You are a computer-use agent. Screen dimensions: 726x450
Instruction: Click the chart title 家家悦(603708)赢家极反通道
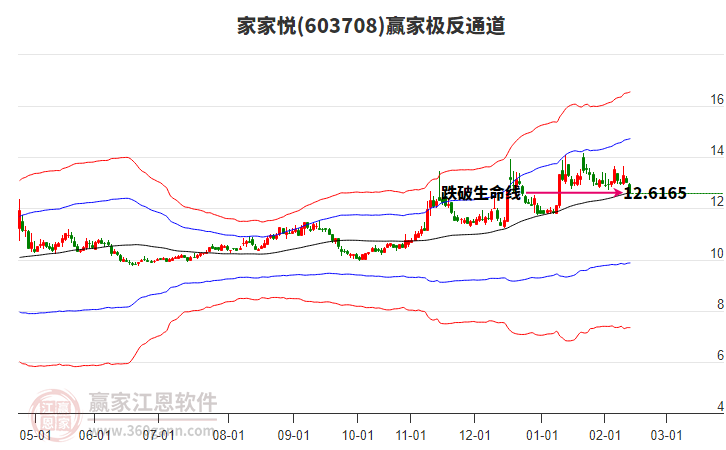(x=371, y=26)
